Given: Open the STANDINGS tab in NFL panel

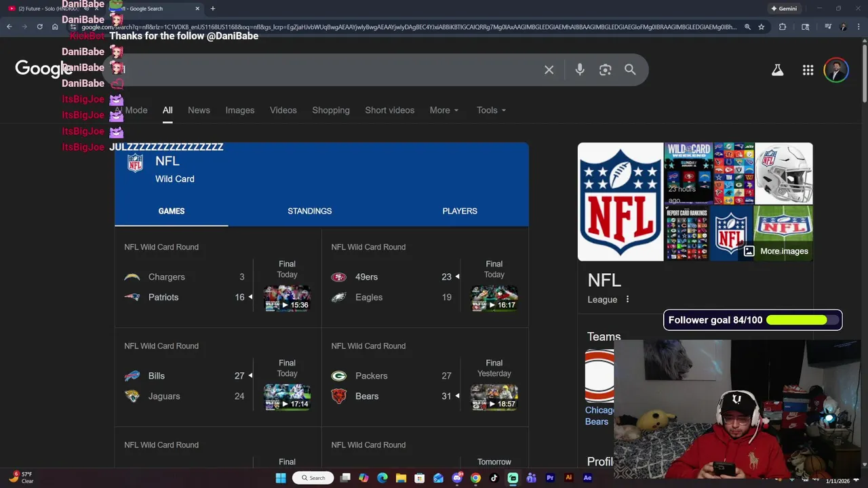Looking at the screenshot, I should tap(310, 211).
